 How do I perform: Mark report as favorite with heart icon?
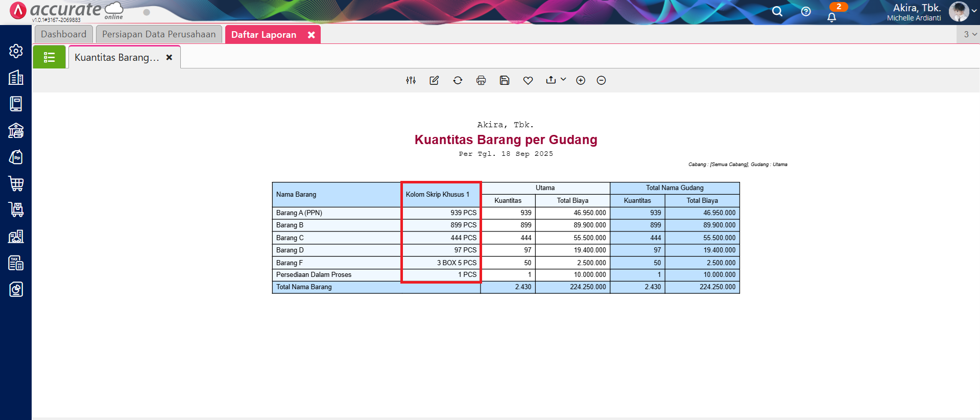pyautogui.click(x=528, y=80)
